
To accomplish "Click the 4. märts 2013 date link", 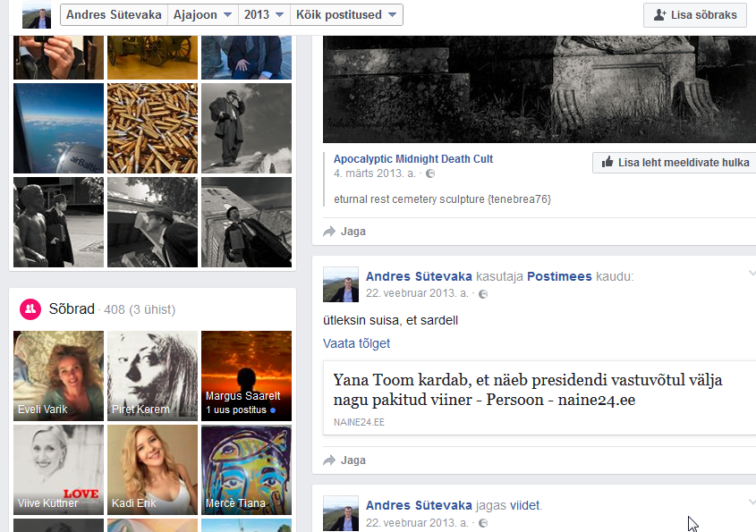I will 375,173.
